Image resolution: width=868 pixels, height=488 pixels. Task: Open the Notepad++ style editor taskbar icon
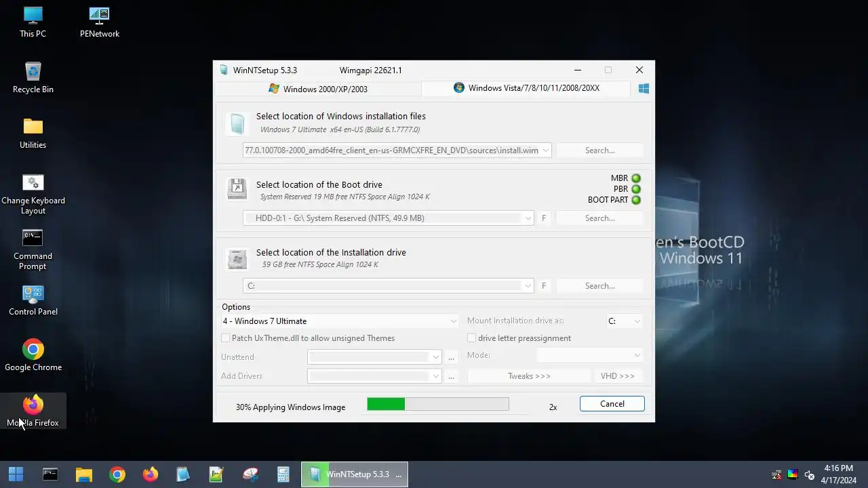pyautogui.click(x=216, y=474)
